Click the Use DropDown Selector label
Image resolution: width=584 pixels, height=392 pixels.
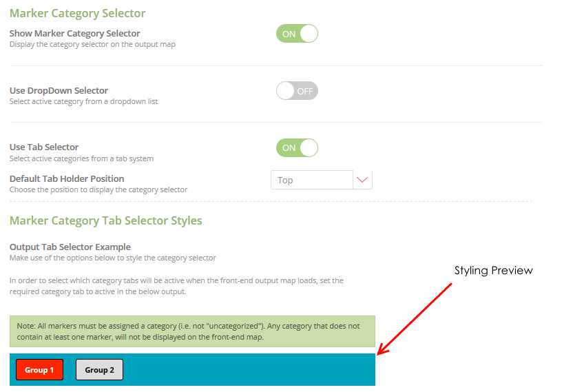(59, 90)
